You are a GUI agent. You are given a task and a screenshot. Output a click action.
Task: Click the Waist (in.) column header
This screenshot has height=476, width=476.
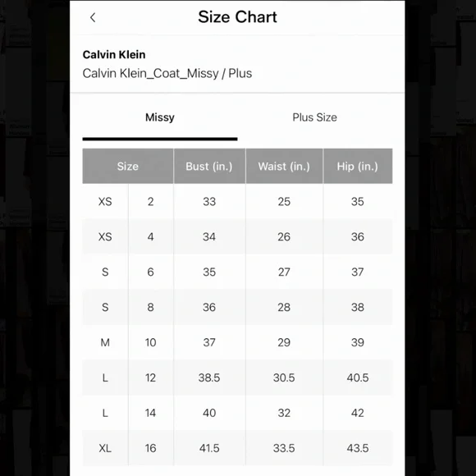coord(284,167)
